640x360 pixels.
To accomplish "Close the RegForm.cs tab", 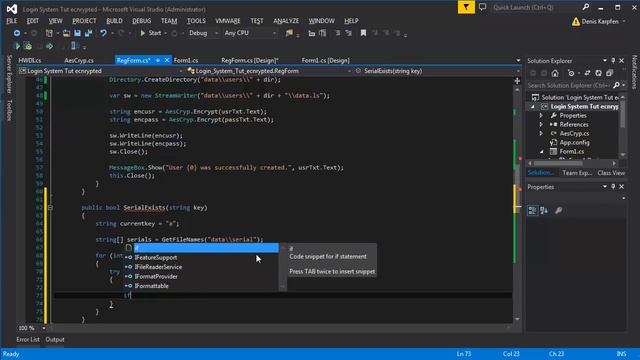I will (167, 60).
